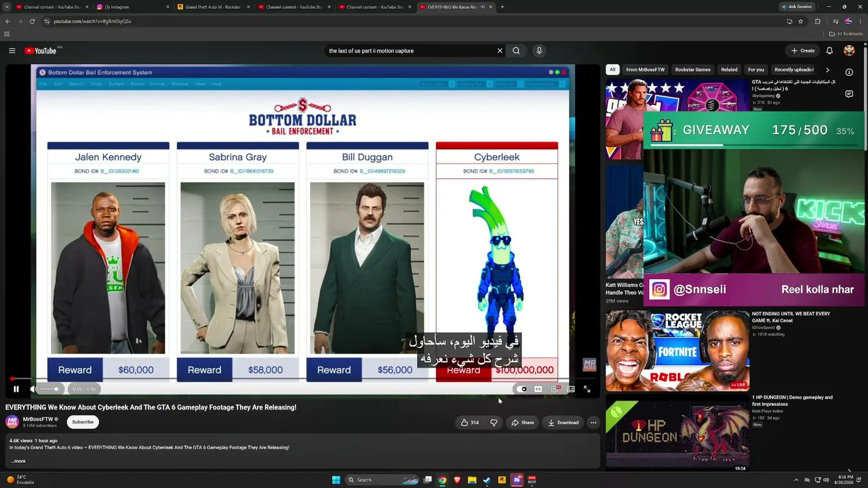
Task: Select the For you chip
Action: [x=756, y=70]
